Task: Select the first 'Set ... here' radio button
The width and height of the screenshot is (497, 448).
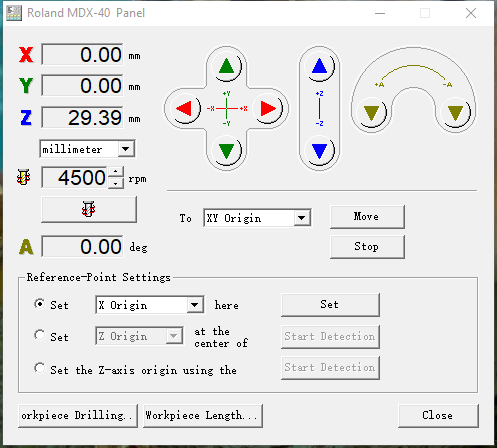Action: [x=40, y=304]
